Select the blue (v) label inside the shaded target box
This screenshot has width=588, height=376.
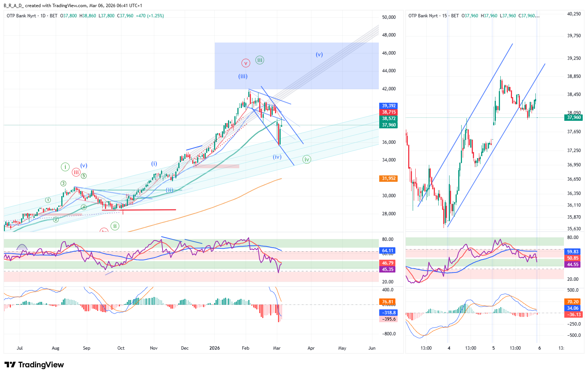coord(319,55)
